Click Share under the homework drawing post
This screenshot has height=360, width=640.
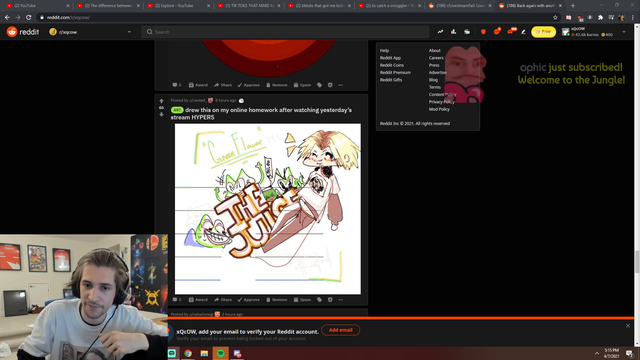[223, 300]
